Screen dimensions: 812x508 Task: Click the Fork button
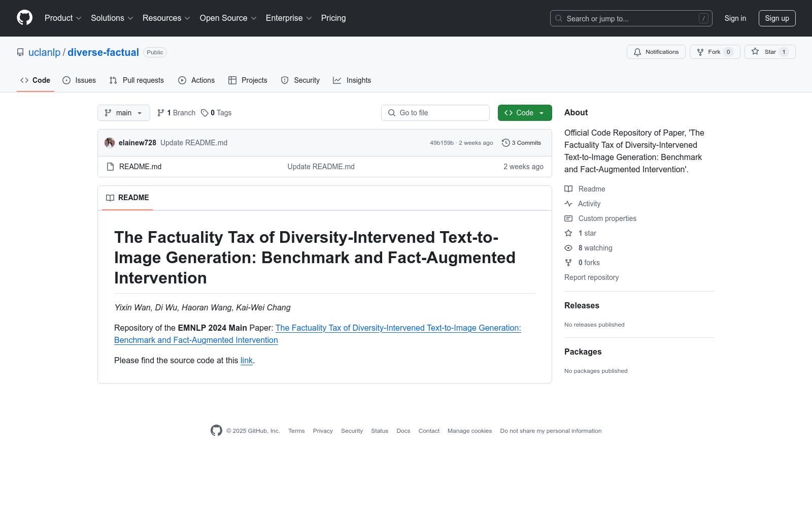click(x=715, y=52)
